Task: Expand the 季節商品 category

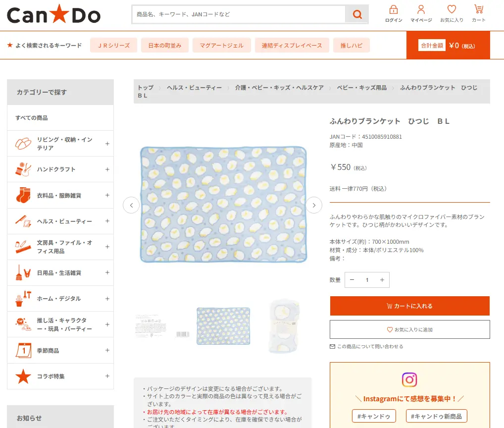Action: click(107, 350)
